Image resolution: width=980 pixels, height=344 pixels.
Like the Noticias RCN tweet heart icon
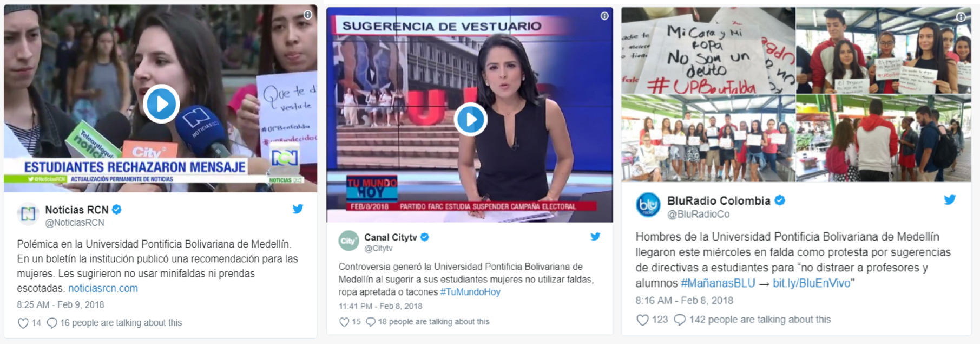[x=23, y=323]
